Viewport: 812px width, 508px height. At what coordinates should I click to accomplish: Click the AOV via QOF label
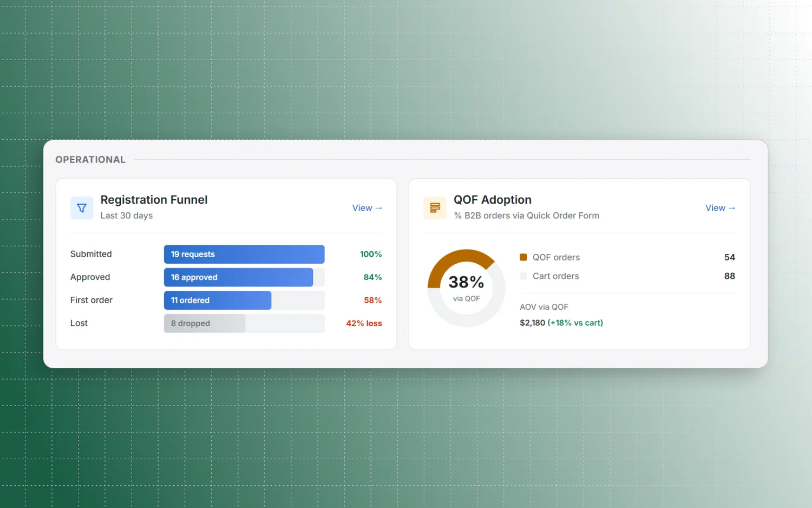pyautogui.click(x=544, y=307)
